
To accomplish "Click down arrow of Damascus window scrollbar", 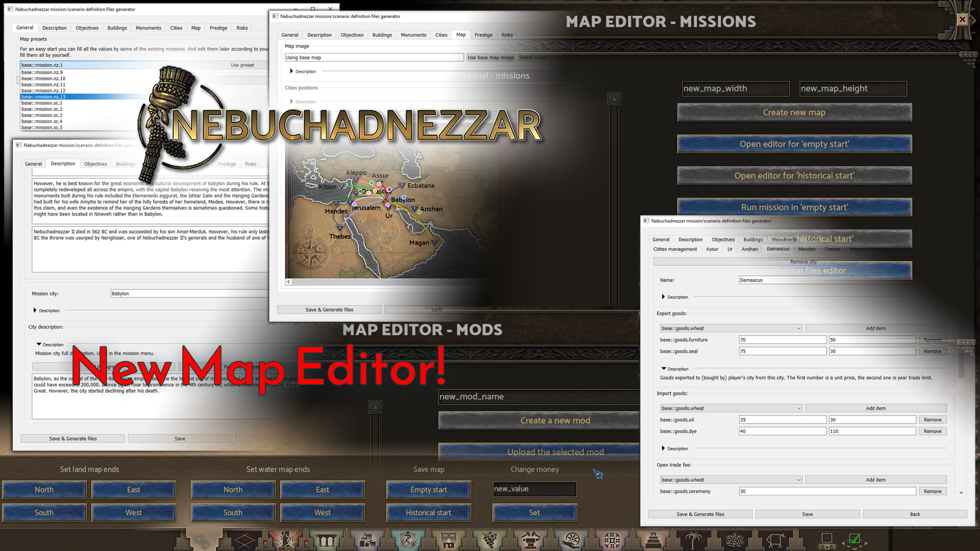I will (x=961, y=493).
